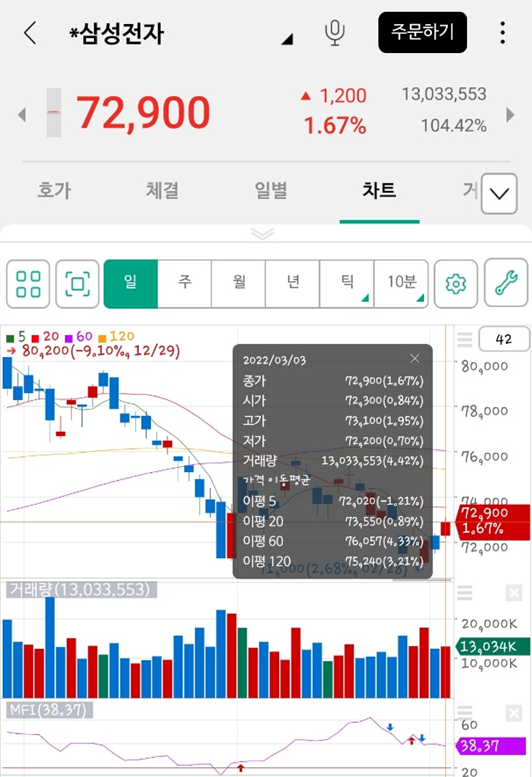Open the wrench chart tools icon

pos(506,283)
